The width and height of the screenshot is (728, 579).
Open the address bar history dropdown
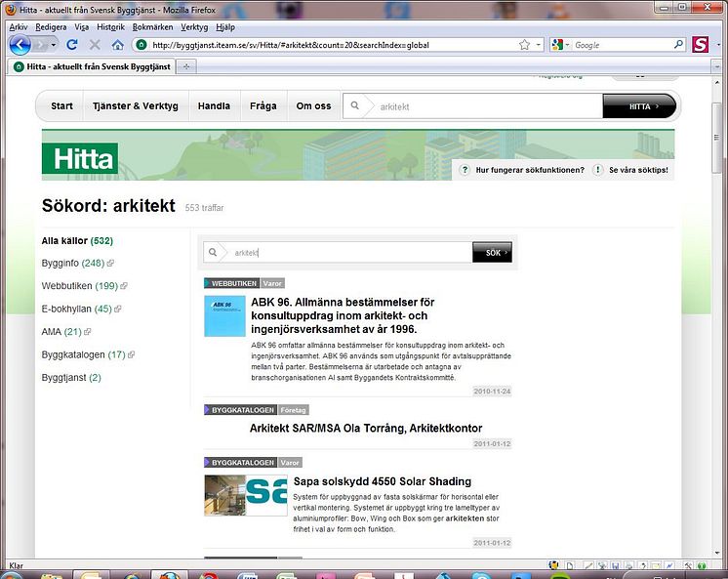[539, 45]
